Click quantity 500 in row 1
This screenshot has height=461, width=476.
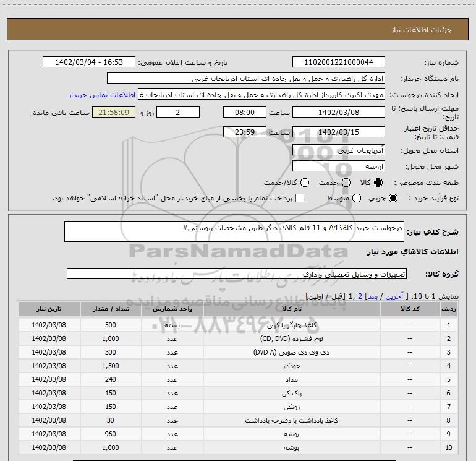click(111, 325)
